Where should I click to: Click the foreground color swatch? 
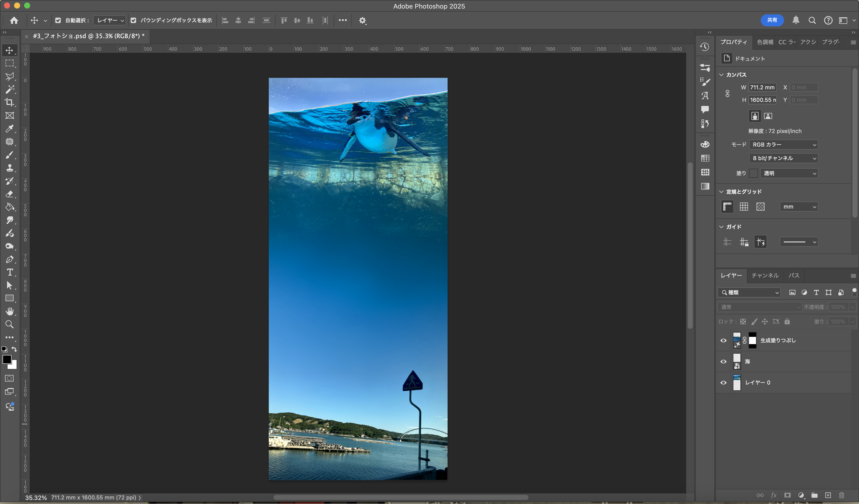click(7, 359)
